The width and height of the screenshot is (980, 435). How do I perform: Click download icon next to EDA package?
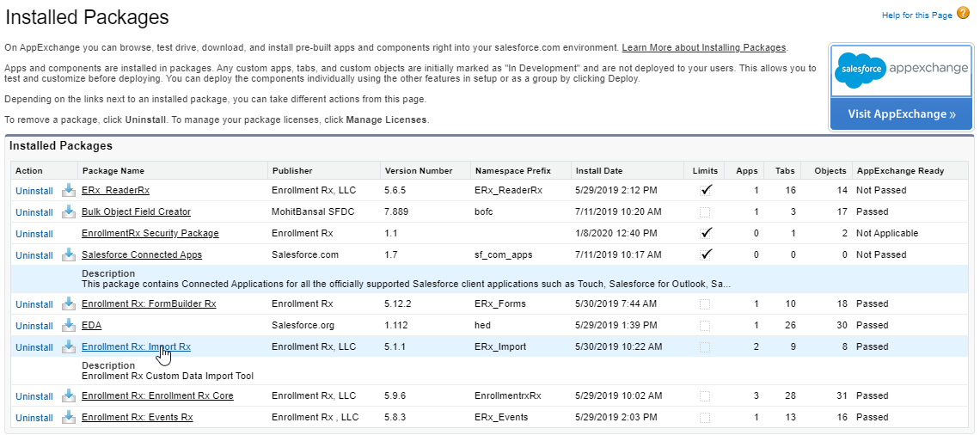(x=69, y=325)
